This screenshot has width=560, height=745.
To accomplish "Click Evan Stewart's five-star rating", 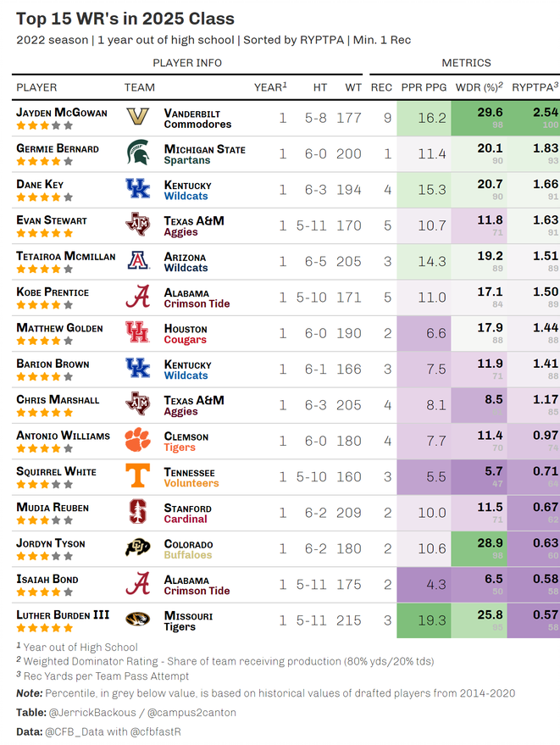I will (45, 233).
